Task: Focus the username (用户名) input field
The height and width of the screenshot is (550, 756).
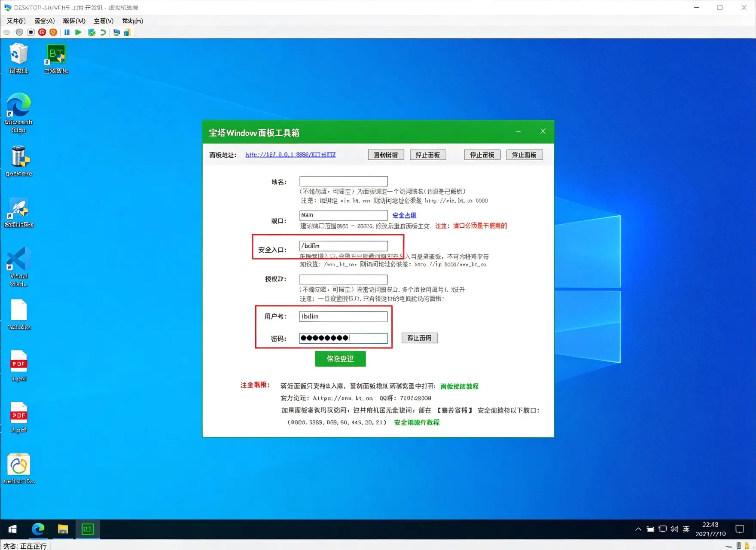Action: (344, 317)
